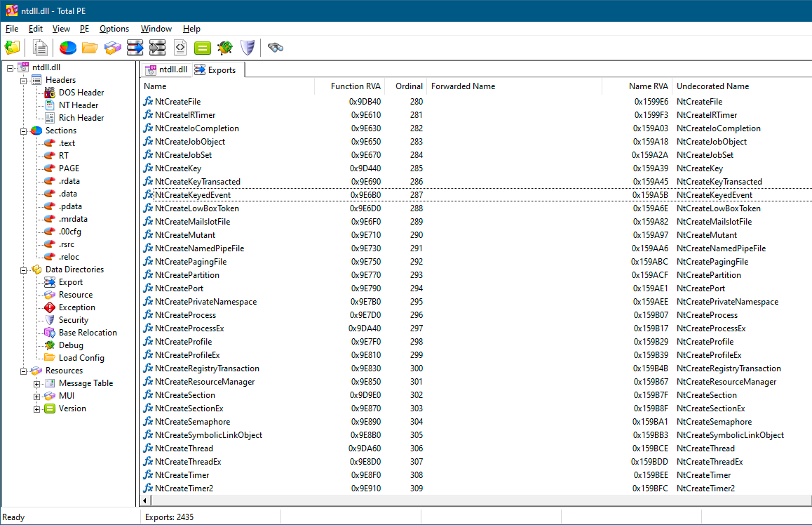Collapse the Sections tree node

click(x=23, y=131)
